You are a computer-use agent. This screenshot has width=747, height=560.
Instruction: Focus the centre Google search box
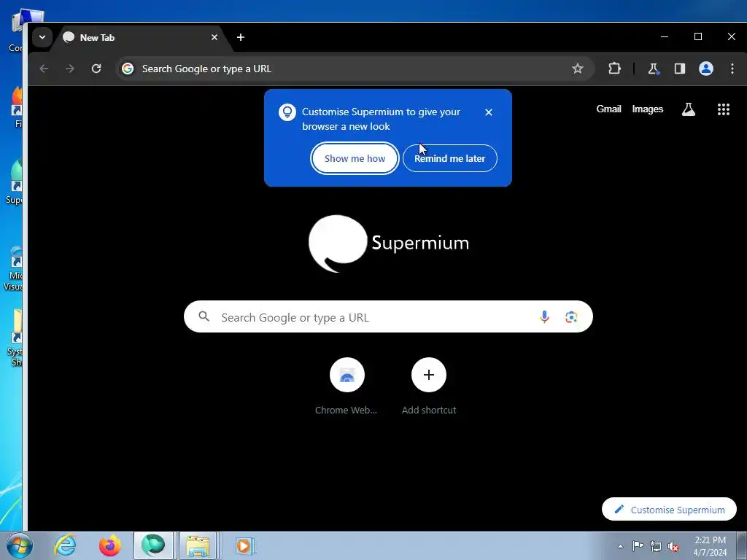[388, 316]
